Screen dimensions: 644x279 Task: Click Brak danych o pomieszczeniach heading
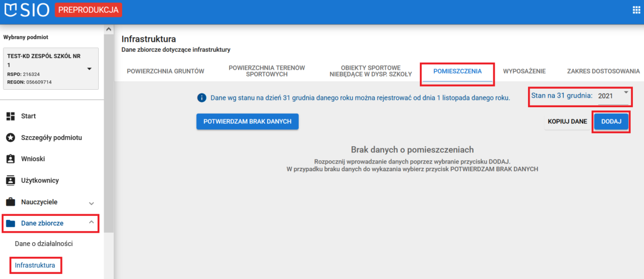click(x=413, y=149)
